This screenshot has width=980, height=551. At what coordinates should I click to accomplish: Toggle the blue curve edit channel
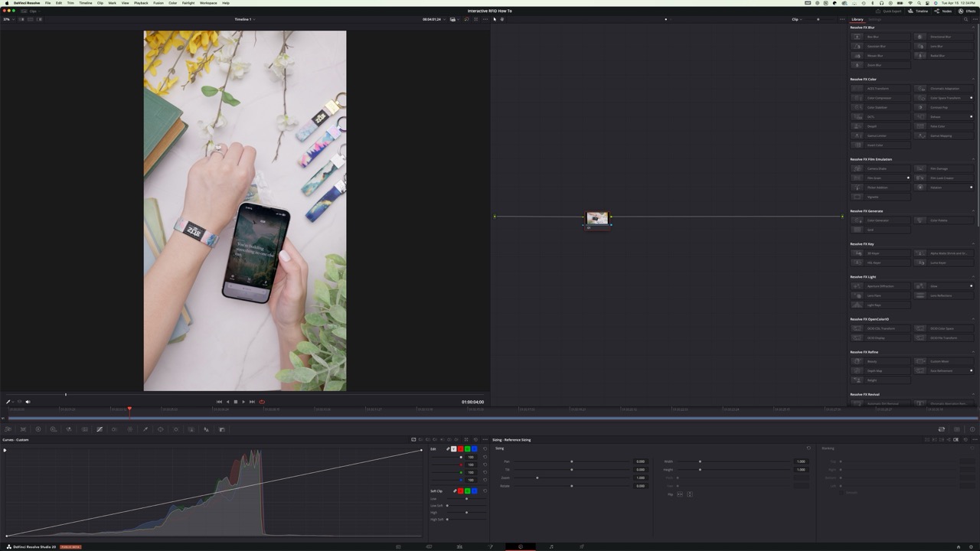click(474, 448)
